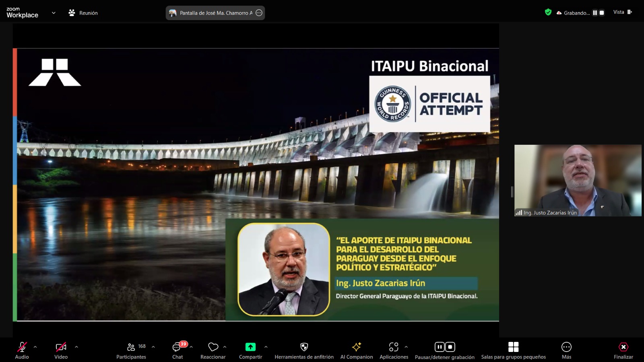Stop recording in the top bar

click(602, 13)
